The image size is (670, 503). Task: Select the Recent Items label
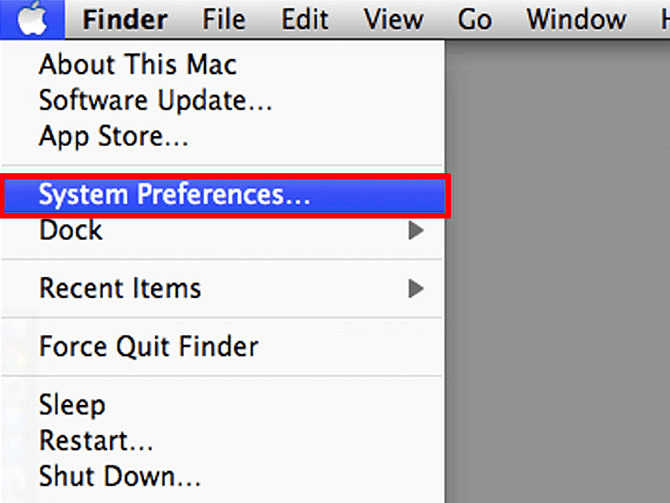pyautogui.click(x=120, y=288)
